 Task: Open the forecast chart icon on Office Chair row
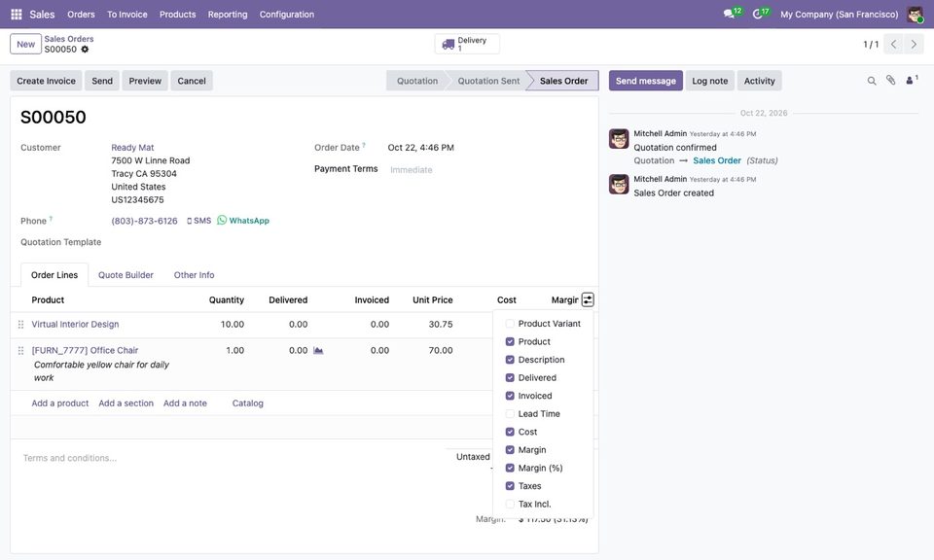coord(318,351)
